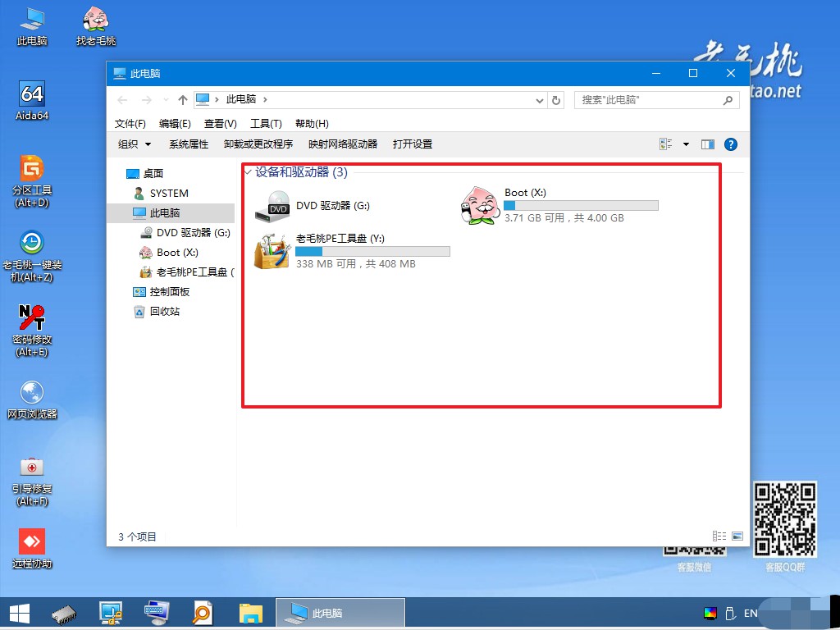Click 映射网络驱动器 toolbar button
This screenshot has height=630, width=840.
[343, 144]
